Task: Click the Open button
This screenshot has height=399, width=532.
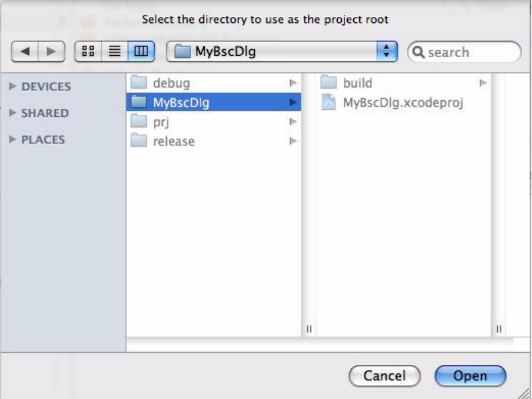Action: pos(470,376)
